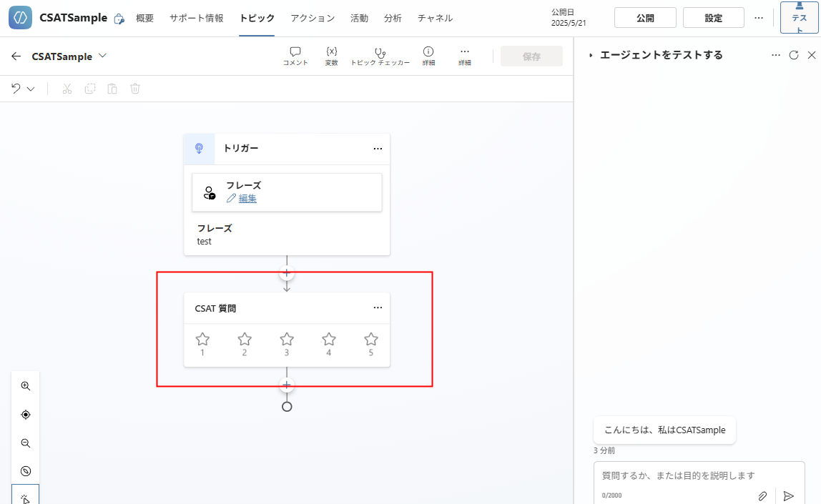The width and height of the screenshot is (821, 504).
Task: Edit the trigger phrases via 編集 link
Action: pyautogui.click(x=248, y=198)
